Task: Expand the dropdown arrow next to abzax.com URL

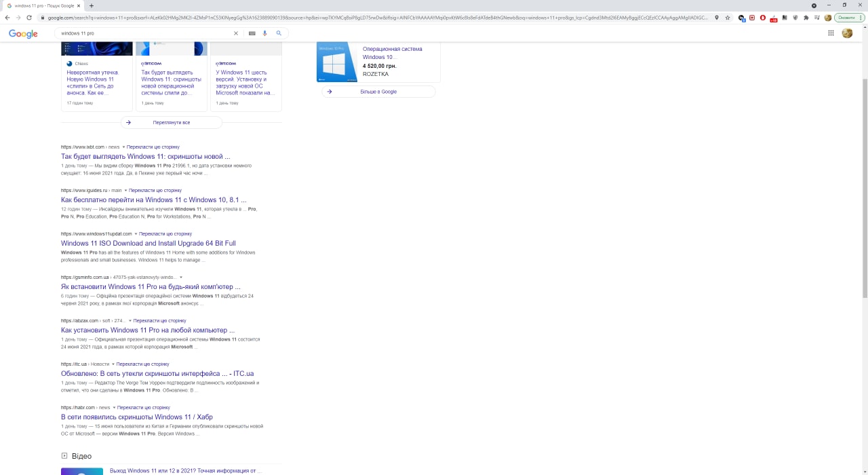Action: point(130,321)
